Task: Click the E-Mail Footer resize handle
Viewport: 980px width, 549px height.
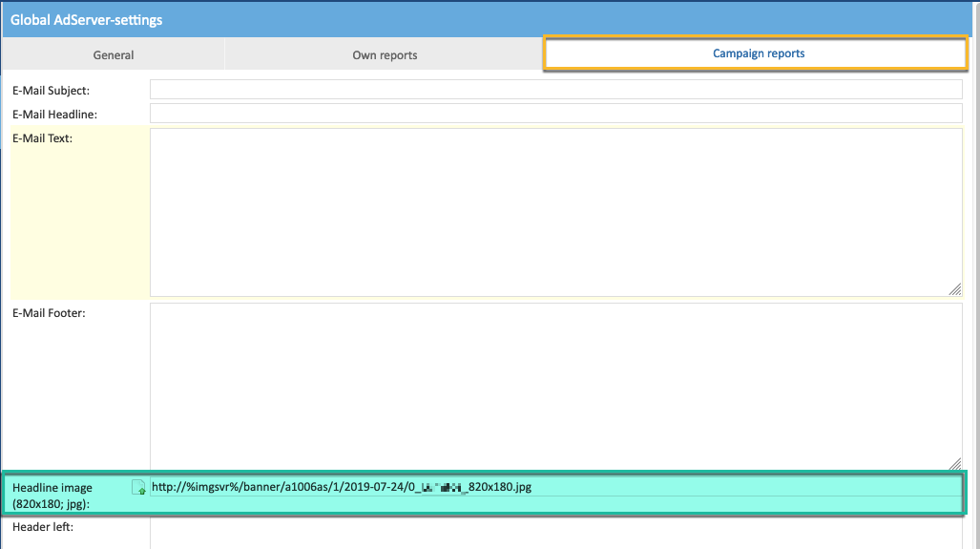Action: pos(955,463)
